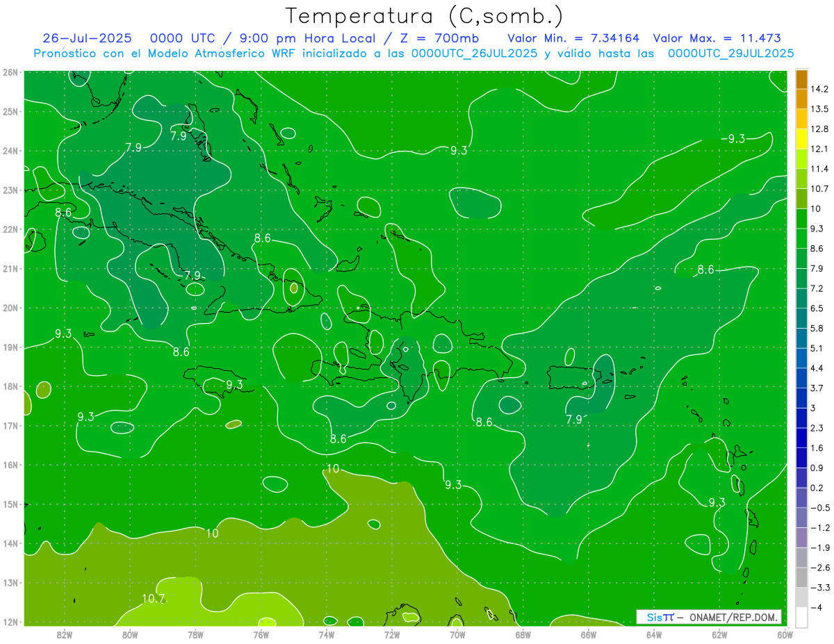Image resolution: width=834 pixels, height=644 pixels.
Task: Click the longitude label '70W'
Action: click(x=457, y=634)
